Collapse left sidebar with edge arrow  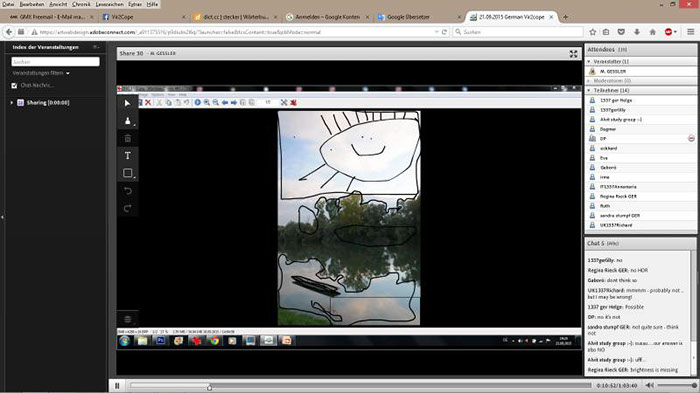(2, 217)
